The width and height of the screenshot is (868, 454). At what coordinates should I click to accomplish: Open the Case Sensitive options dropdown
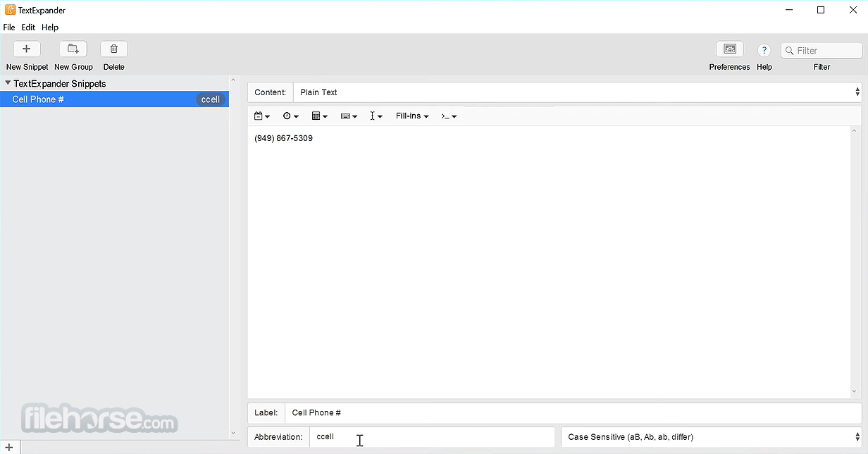click(x=711, y=437)
